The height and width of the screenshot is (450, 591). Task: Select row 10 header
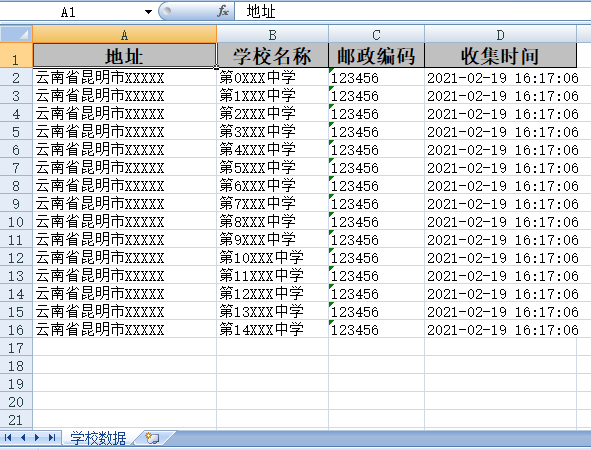pos(16,221)
